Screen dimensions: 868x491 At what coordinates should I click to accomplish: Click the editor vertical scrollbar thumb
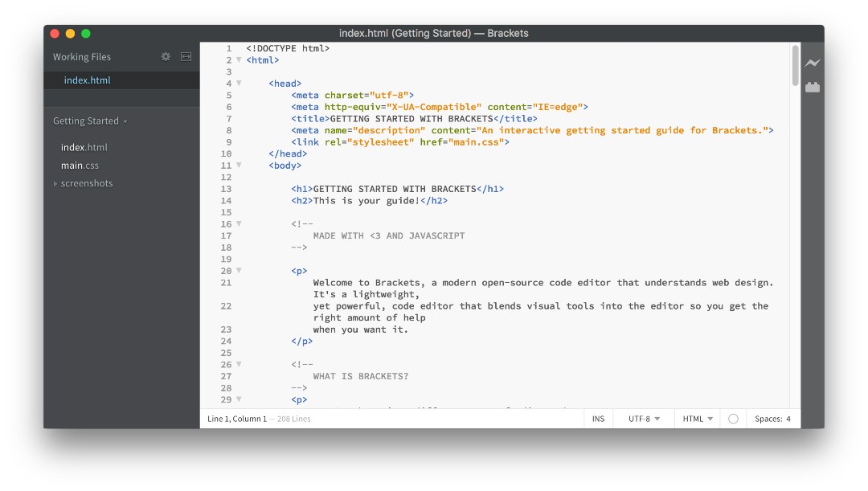coord(795,65)
